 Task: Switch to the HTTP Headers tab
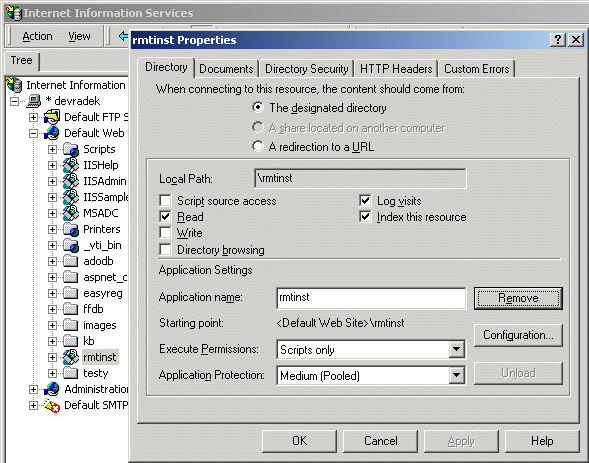click(396, 69)
